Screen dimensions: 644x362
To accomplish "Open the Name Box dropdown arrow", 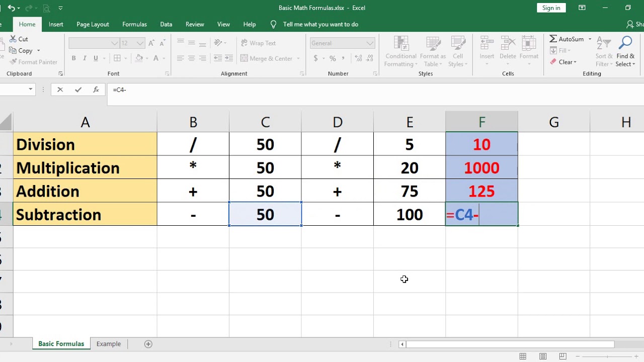I will click(x=31, y=89).
